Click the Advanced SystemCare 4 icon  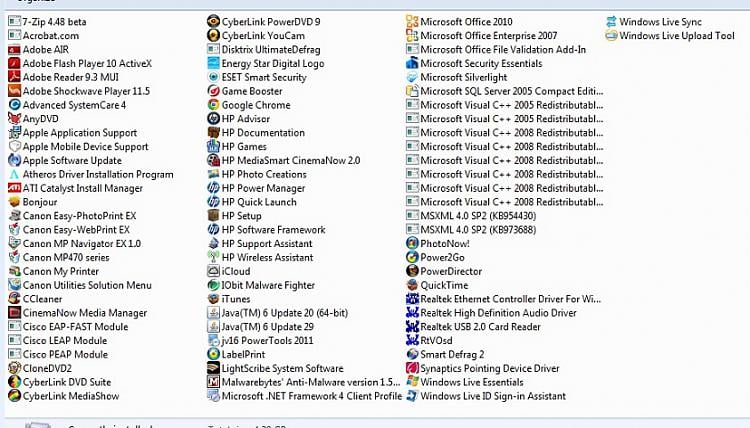point(14,105)
